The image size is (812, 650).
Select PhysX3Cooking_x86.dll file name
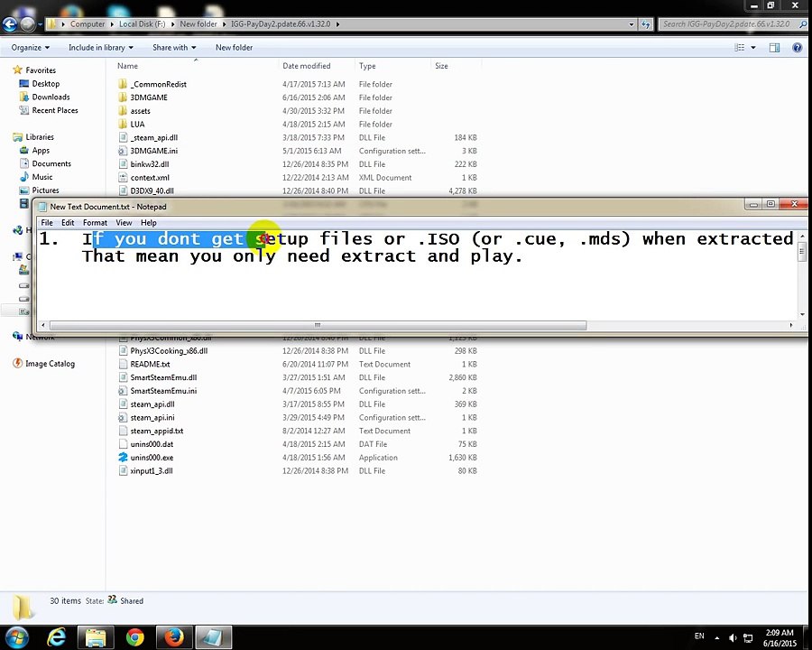tap(169, 351)
